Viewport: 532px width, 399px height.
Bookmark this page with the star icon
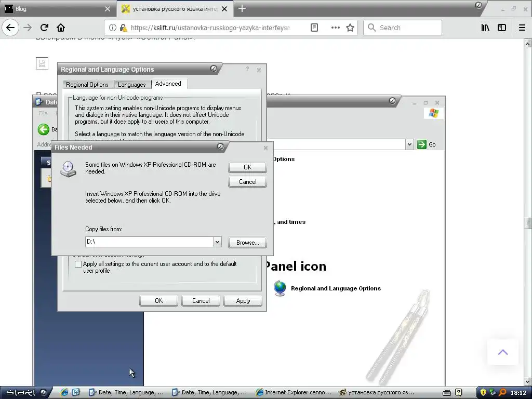point(350,28)
